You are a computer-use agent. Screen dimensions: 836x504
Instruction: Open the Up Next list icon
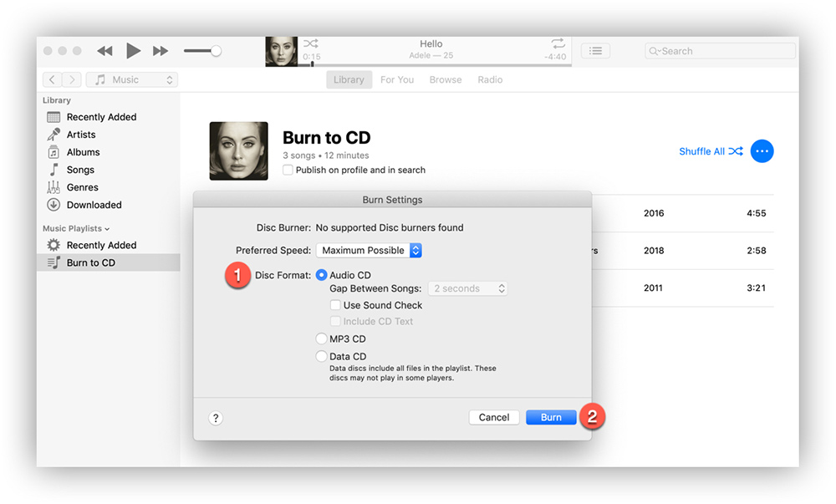[594, 51]
